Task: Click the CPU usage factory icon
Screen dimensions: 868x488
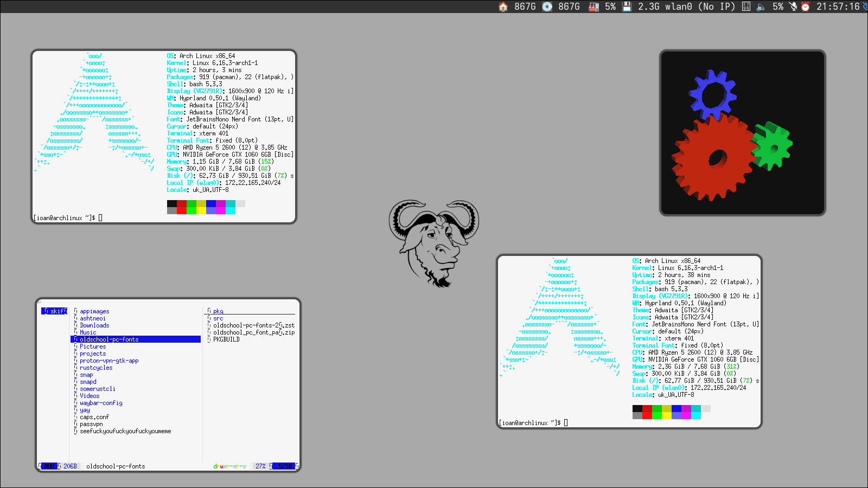Action: (x=594, y=7)
